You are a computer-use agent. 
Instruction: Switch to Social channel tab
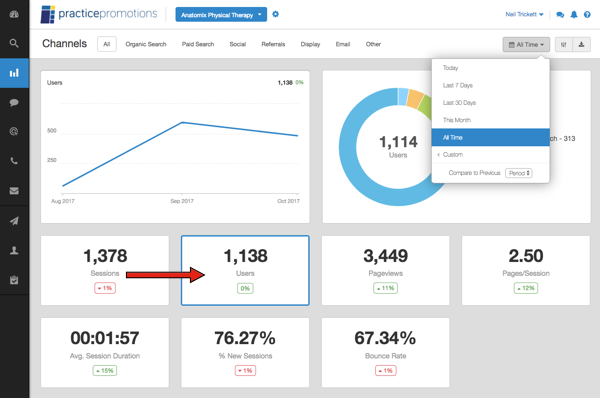pos(238,44)
